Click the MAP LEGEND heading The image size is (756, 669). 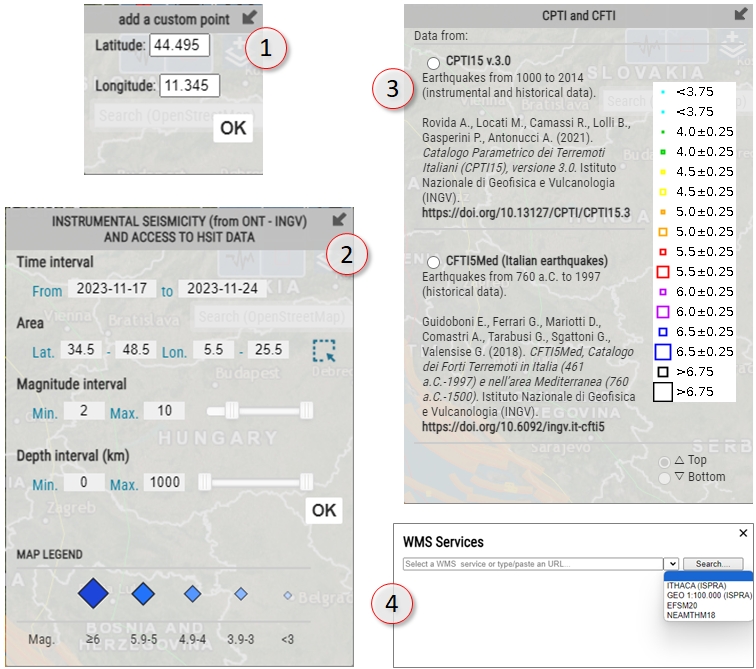(x=50, y=554)
